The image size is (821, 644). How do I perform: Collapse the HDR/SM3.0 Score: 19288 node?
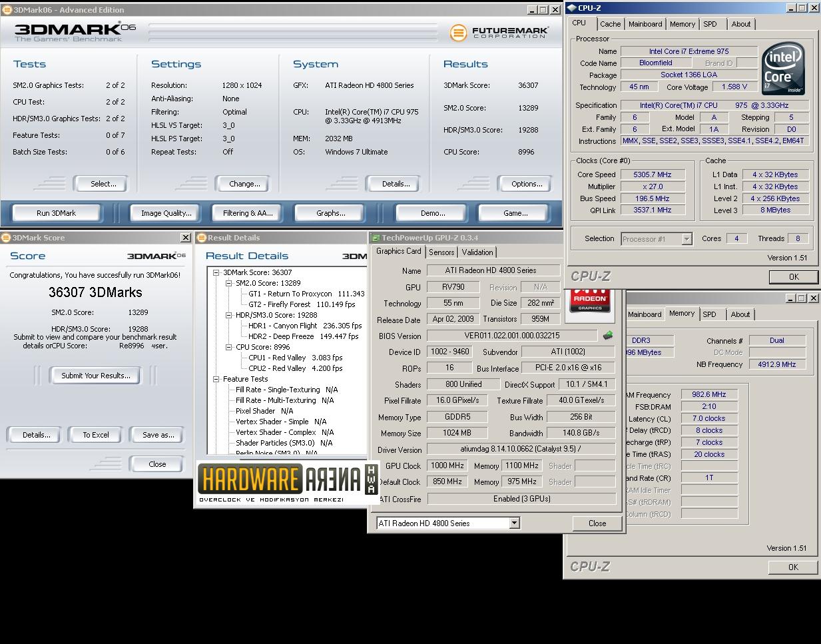(x=229, y=315)
